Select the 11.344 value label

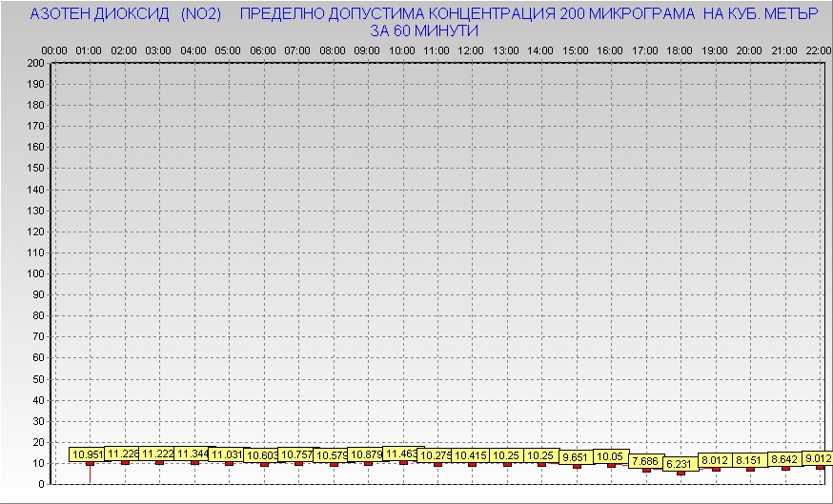coord(192,454)
